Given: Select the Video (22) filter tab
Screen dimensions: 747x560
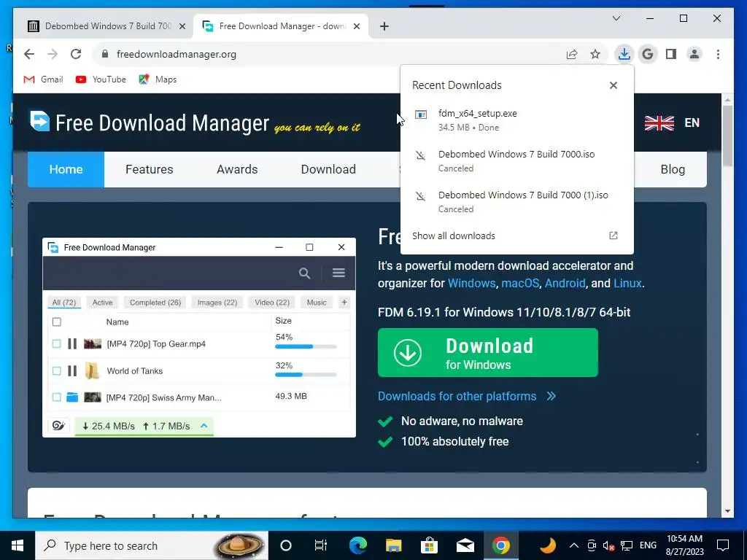Looking at the screenshot, I should tap(272, 303).
